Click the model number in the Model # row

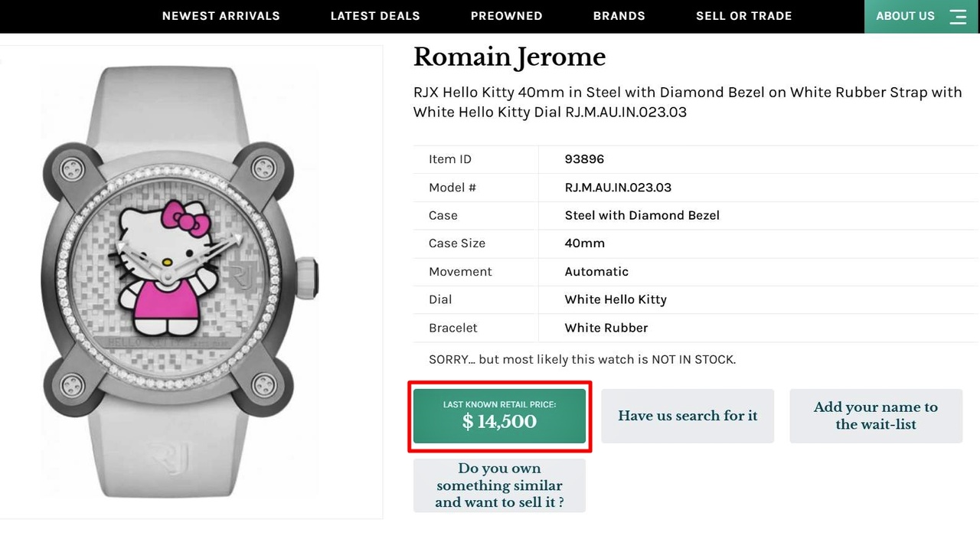618,188
